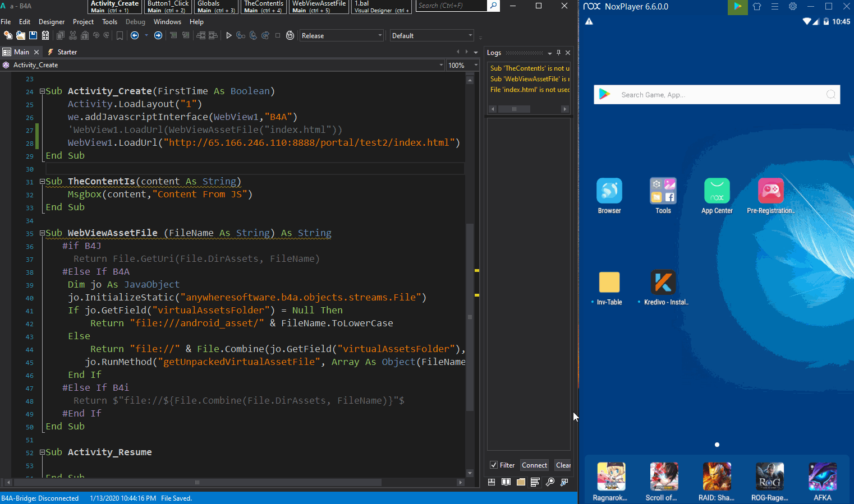Click the toolbar bookmark icon
This screenshot has width=854, height=504.
(x=120, y=35)
